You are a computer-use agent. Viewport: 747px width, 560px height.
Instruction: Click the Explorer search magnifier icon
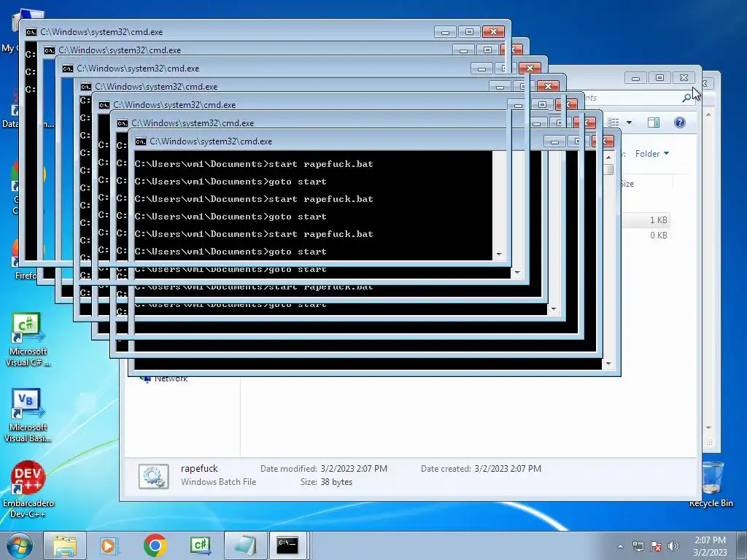[686, 98]
